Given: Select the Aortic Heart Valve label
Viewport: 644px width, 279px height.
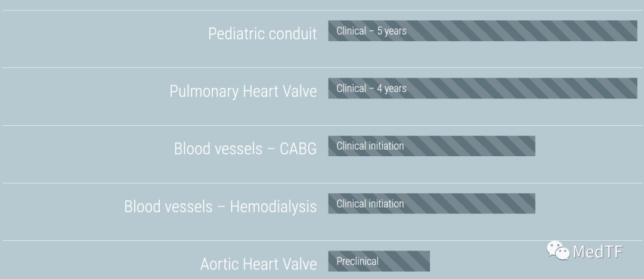Looking at the screenshot, I should pyautogui.click(x=258, y=263).
